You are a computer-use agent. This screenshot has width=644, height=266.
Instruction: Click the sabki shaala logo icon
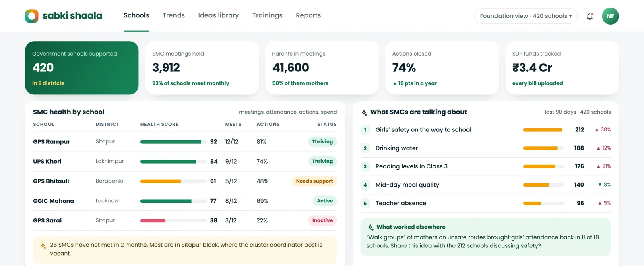pos(32,16)
